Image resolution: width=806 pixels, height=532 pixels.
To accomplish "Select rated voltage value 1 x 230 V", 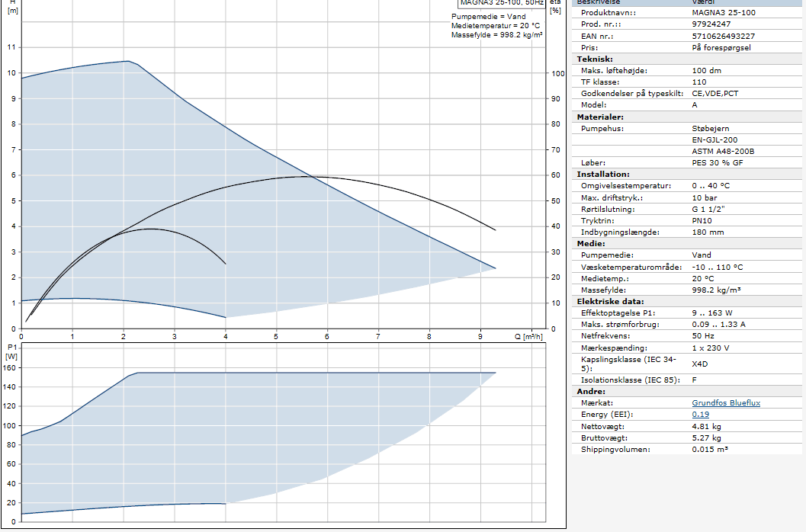I will pyautogui.click(x=711, y=348).
